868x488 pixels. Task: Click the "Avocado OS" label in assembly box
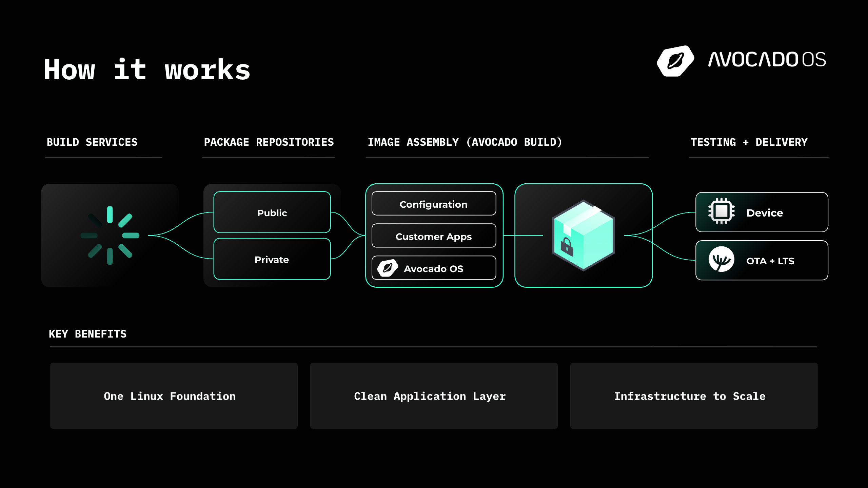coord(434,269)
